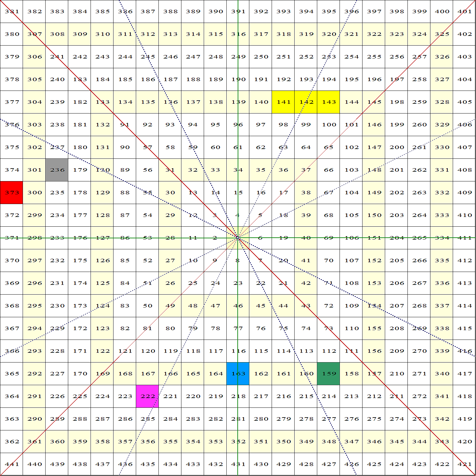Click the corner cell numbered 441
Screen dimensions: 476x476
click(x=11, y=464)
